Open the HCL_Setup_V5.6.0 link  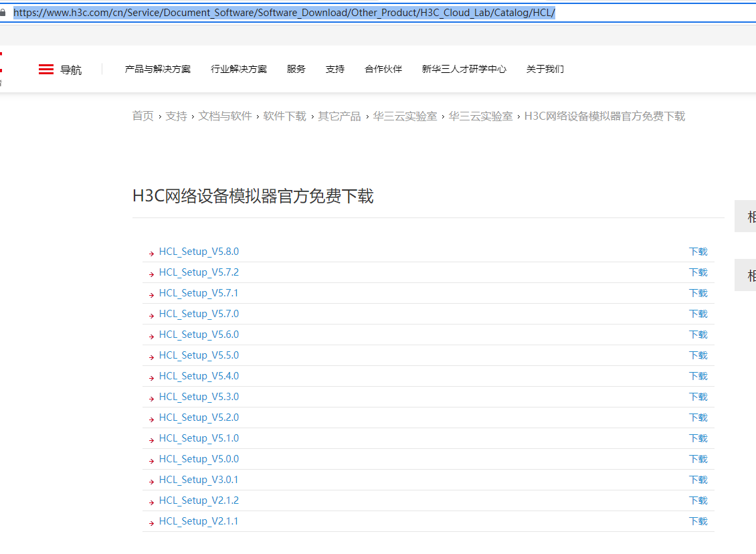tap(199, 335)
